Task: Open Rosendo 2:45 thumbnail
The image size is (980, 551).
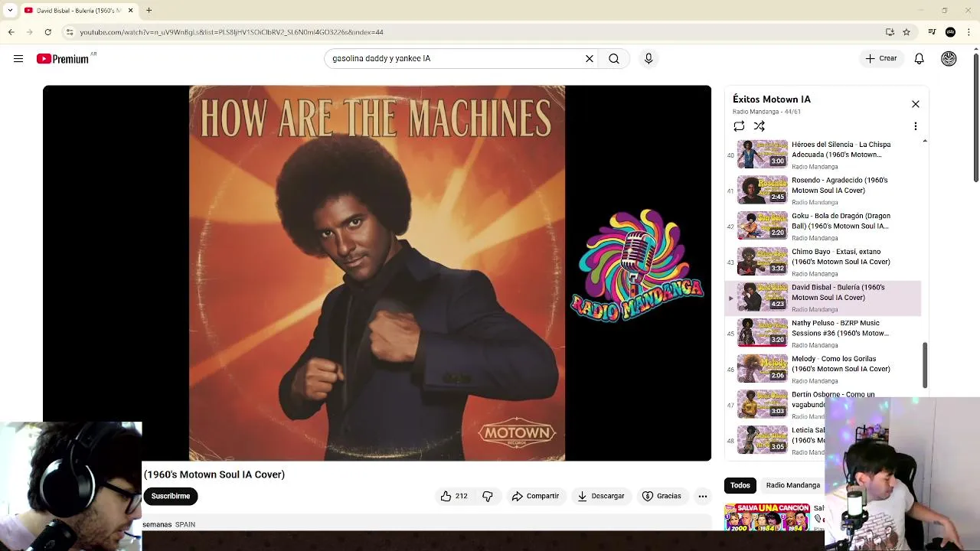Action: point(762,190)
